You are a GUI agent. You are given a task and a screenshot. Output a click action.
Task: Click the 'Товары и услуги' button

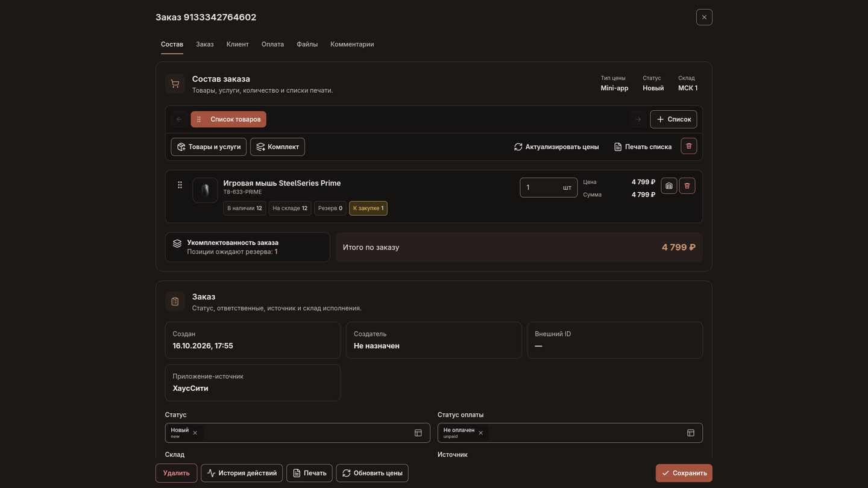(x=209, y=147)
